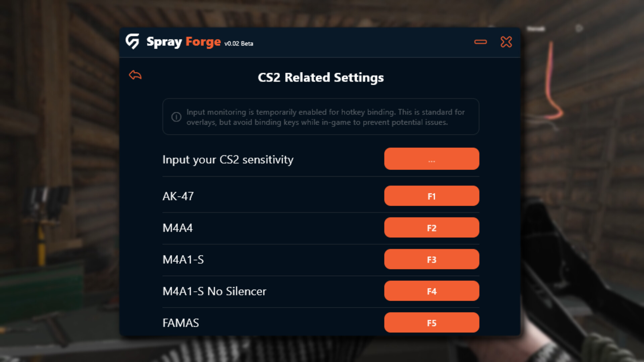Click the input monitoring notice text
644x362 pixels.
(x=325, y=117)
